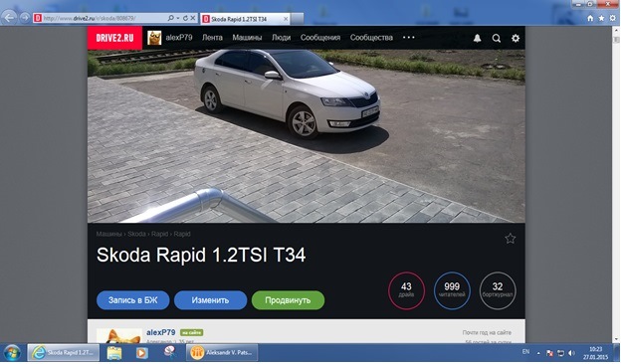Click the 32 бортжурнал counter circle

[498, 290]
